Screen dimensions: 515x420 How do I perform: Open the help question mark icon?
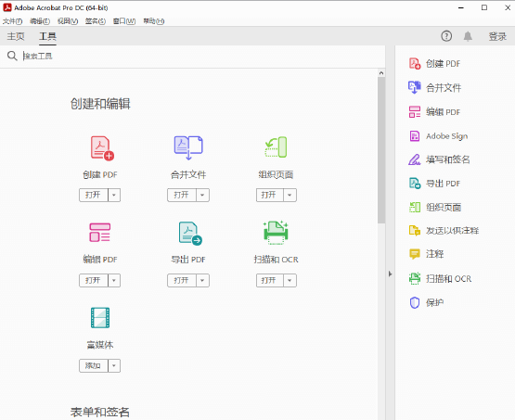point(446,36)
